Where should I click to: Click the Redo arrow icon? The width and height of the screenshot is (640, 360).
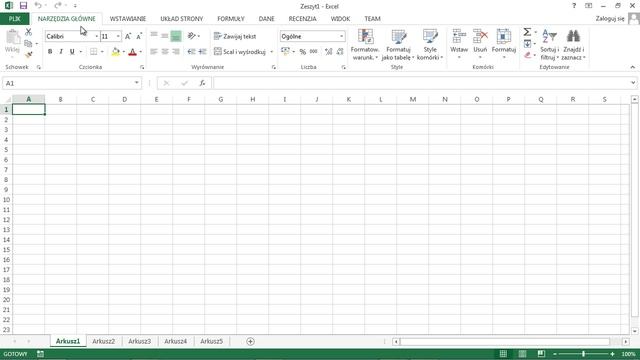coord(58,6)
